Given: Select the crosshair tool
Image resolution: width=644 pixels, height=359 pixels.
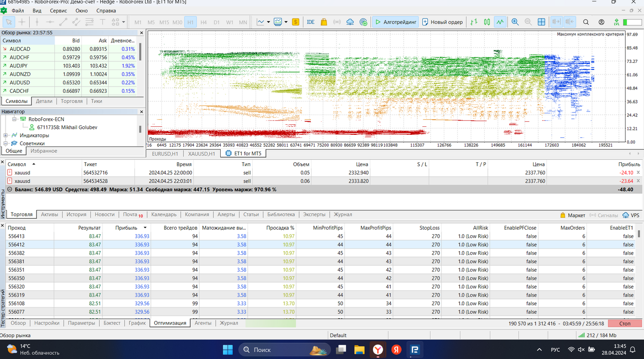Looking at the screenshot, I should point(22,22).
